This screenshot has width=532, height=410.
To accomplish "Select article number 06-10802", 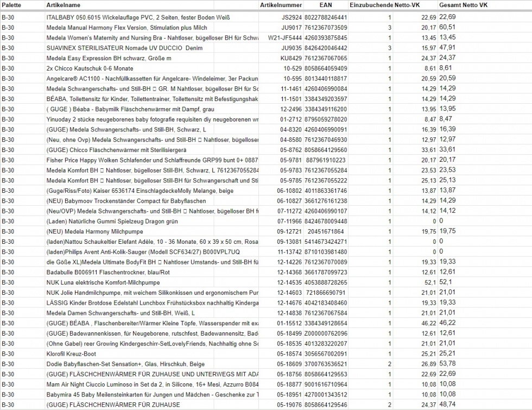I will point(289,191).
